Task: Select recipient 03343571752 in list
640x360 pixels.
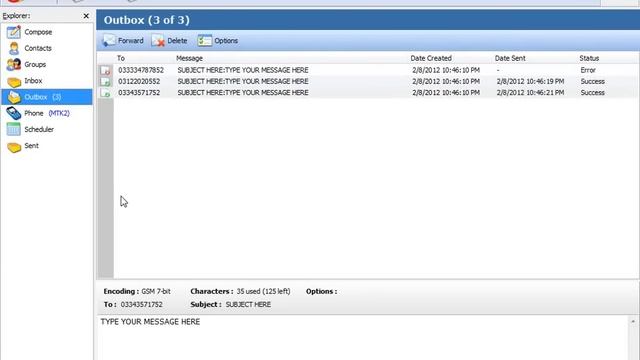Action: [x=139, y=93]
